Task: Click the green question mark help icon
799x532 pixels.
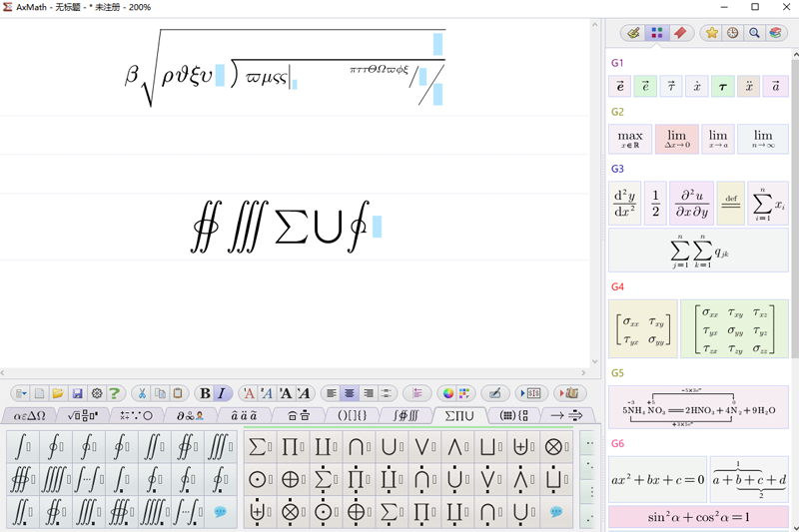Action: tap(115, 393)
